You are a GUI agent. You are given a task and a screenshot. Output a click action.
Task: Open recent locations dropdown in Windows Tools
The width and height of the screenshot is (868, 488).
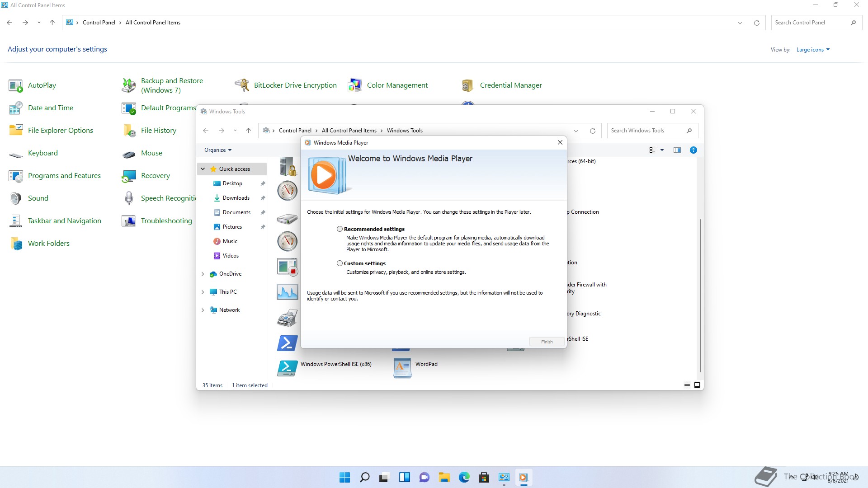click(235, 131)
